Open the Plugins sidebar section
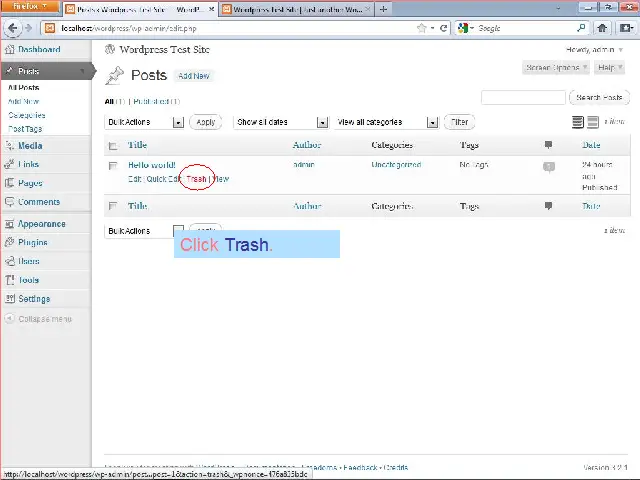 (x=33, y=242)
